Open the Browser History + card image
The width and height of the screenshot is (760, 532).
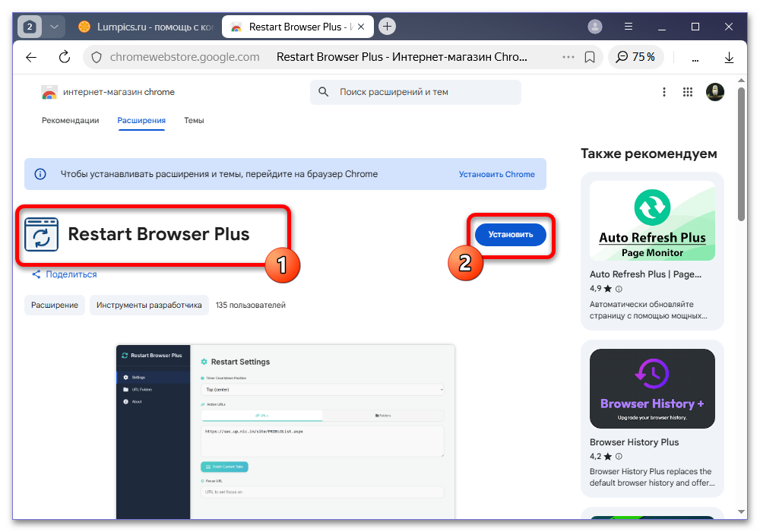point(652,388)
